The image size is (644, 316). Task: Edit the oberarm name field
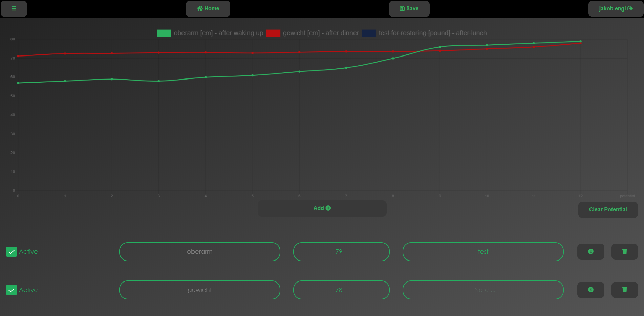pos(200,252)
